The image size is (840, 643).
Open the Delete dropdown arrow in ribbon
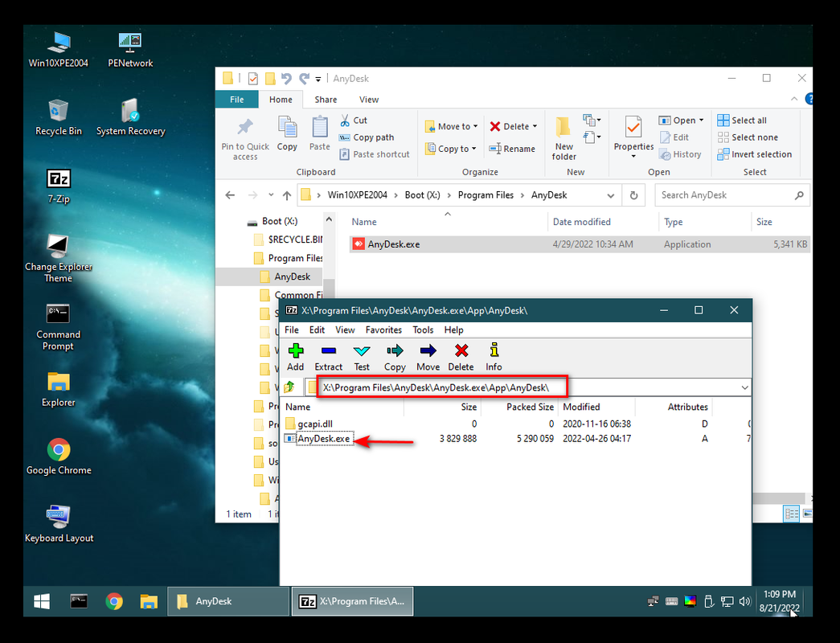pyautogui.click(x=535, y=126)
